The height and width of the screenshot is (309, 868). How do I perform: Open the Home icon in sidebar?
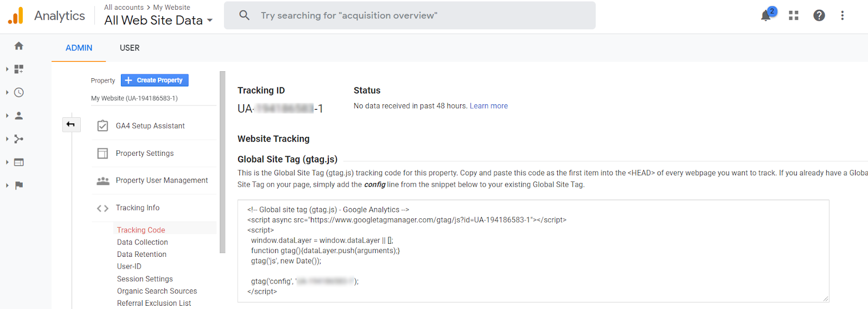click(19, 46)
